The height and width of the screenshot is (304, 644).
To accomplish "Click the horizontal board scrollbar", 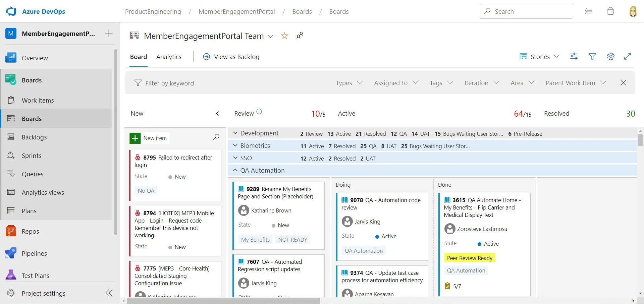I will [x=223, y=301].
